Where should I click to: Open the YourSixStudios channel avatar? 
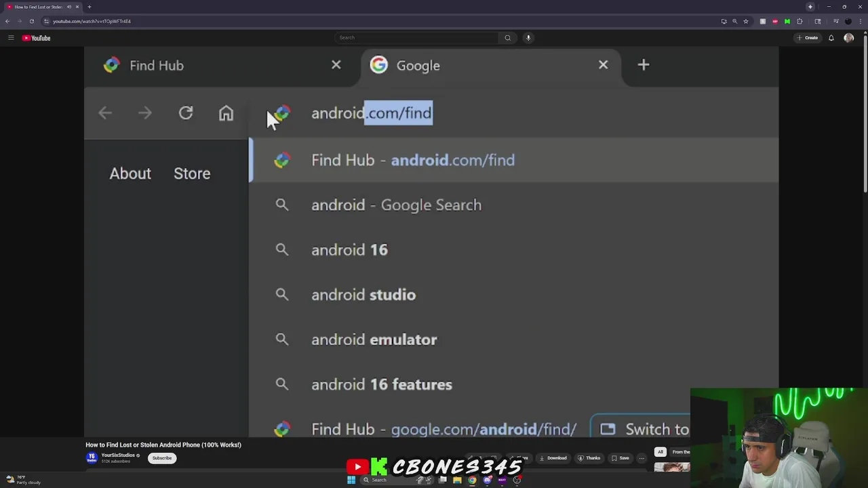[x=92, y=458]
